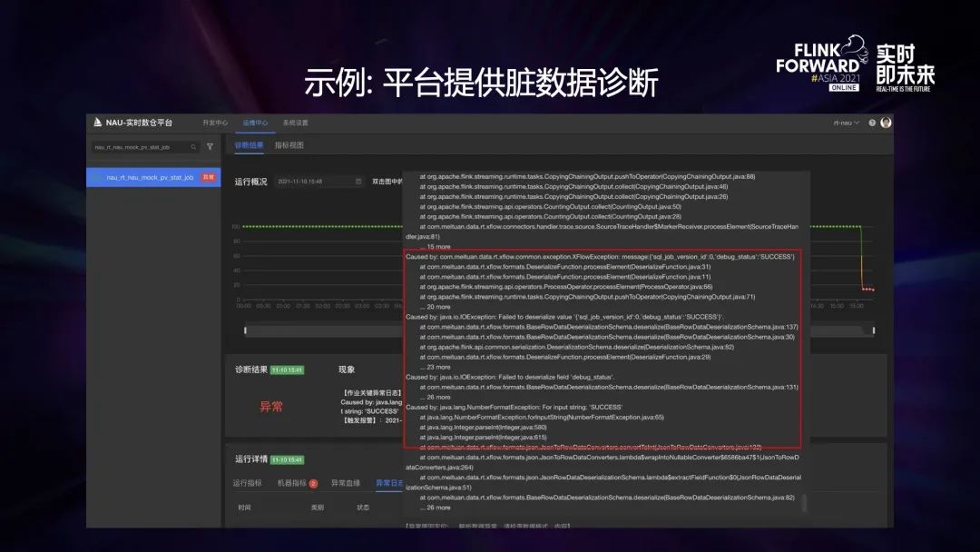Click the 运行概况 heading
The width and height of the screenshot is (980, 552).
(x=250, y=182)
